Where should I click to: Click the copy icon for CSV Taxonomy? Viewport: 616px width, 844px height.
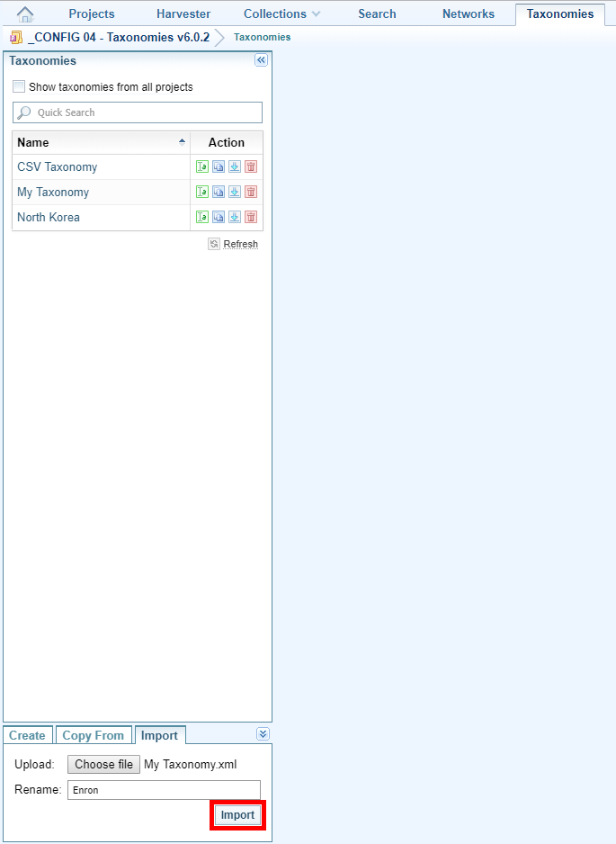click(x=219, y=166)
